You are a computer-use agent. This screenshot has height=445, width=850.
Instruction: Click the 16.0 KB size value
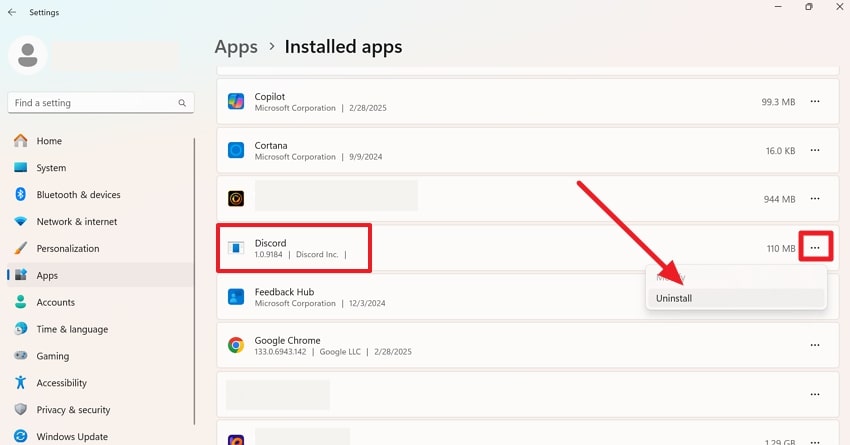pyautogui.click(x=780, y=151)
